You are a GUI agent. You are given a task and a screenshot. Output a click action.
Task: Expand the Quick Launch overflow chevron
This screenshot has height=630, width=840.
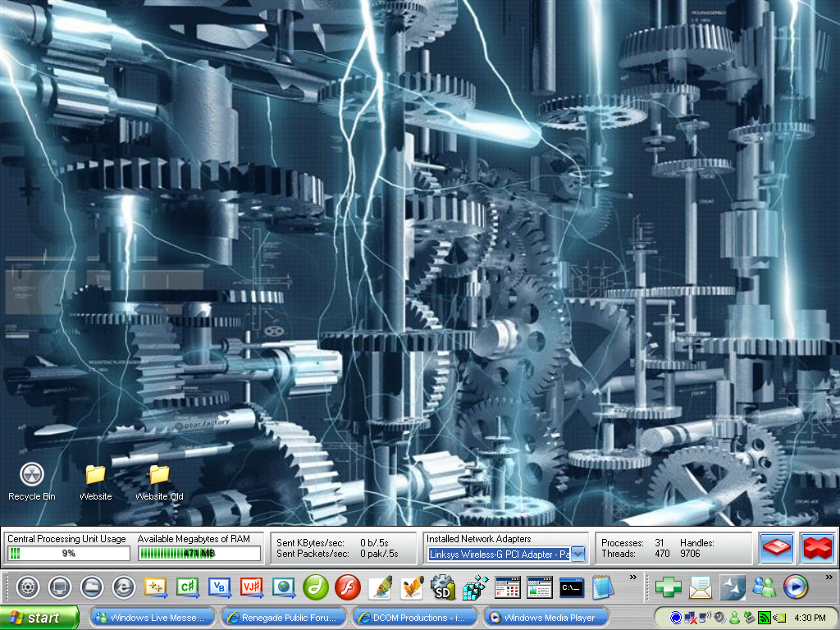tap(632, 577)
